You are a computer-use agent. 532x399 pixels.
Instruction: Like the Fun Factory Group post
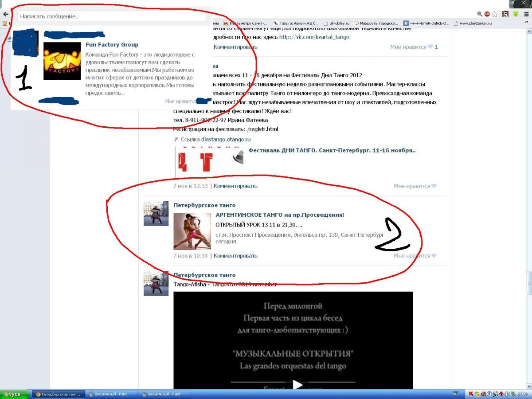click(x=180, y=101)
